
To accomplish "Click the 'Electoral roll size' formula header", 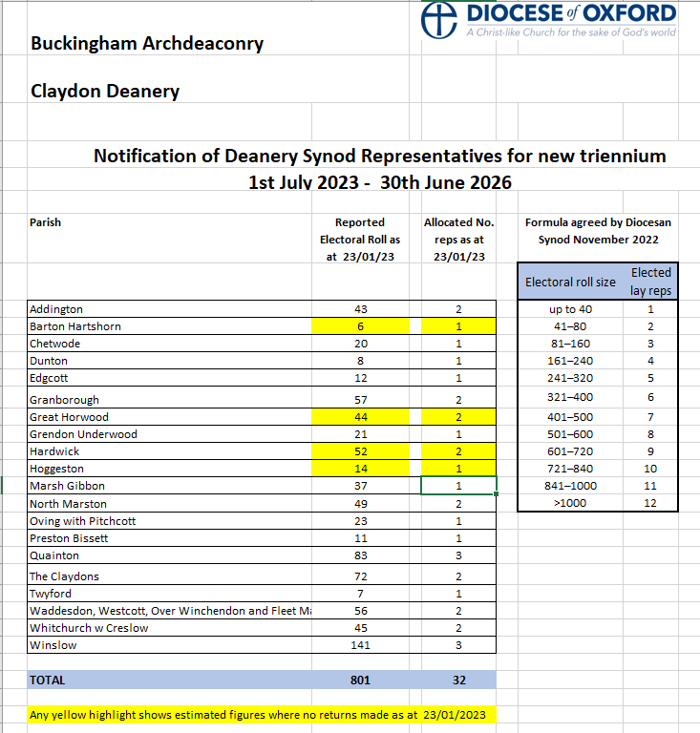I will pyautogui.click(x=571, y=283).
